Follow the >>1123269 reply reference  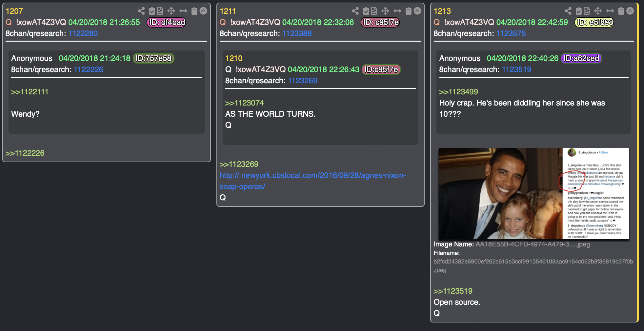pyautogui.click(x=239, y=164)
